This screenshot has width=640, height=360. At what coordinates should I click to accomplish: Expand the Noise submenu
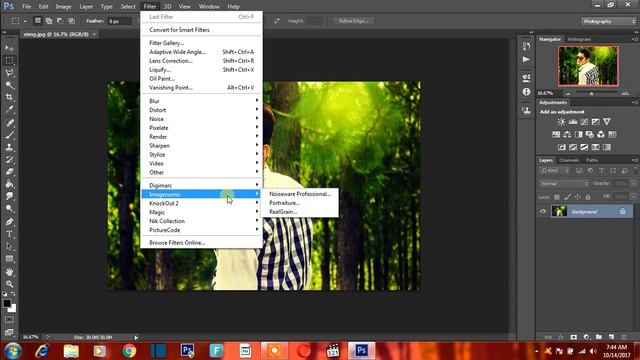201,119
